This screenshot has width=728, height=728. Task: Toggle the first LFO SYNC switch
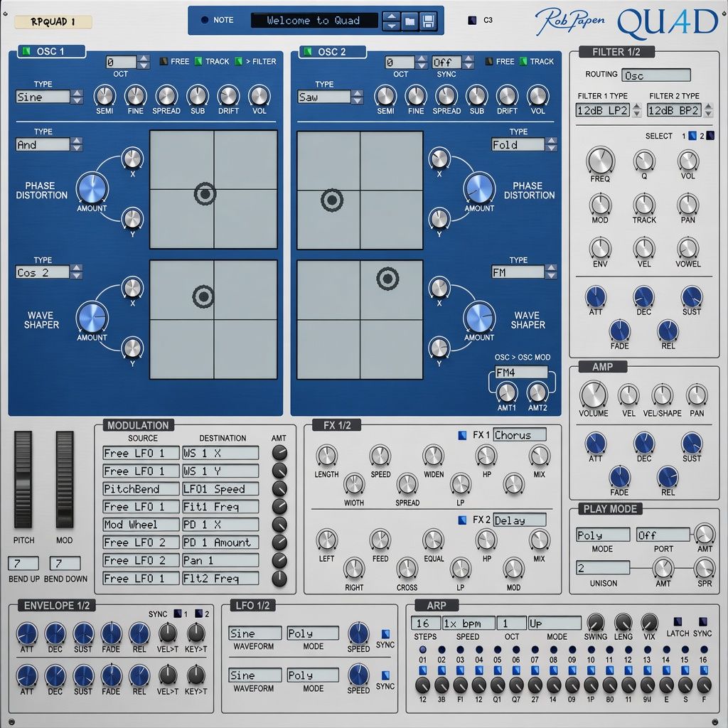click(385, 634)
